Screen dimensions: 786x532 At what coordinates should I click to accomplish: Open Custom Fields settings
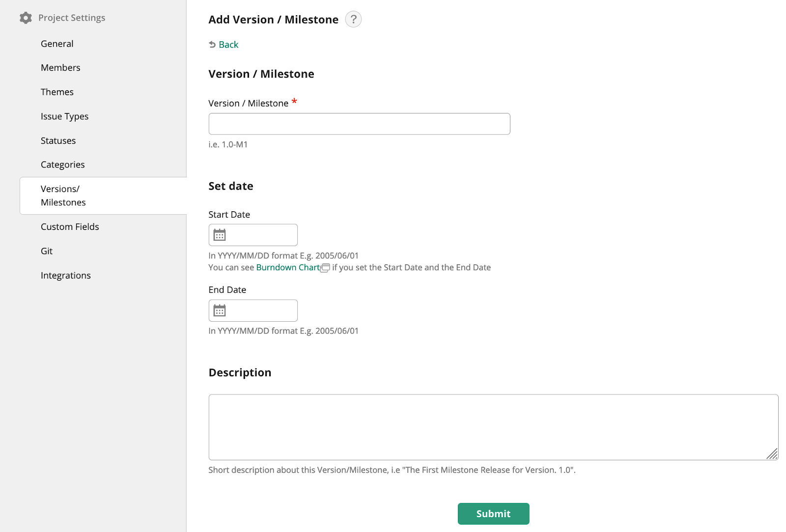tap(70, 226)
